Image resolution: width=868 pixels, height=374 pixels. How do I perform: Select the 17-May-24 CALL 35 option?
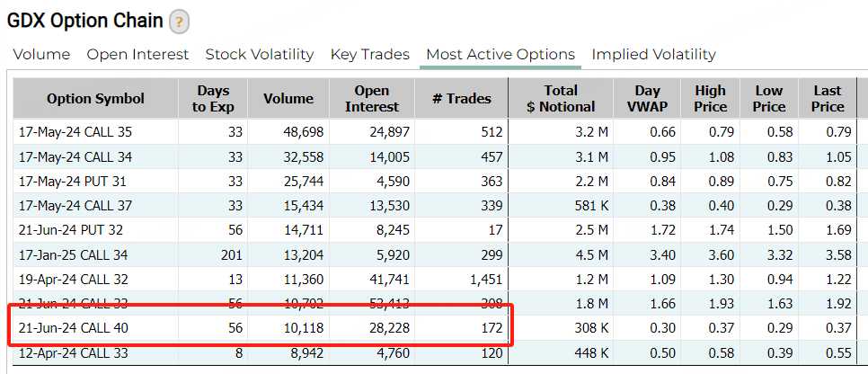click(75, 132)
